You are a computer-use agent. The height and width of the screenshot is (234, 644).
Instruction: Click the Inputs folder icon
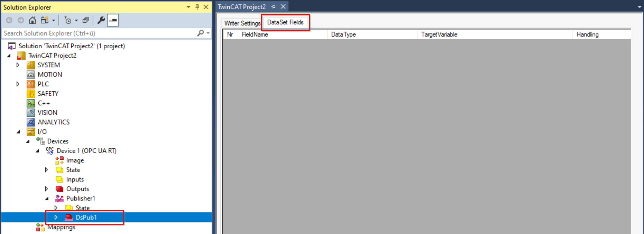pos(60,179)
